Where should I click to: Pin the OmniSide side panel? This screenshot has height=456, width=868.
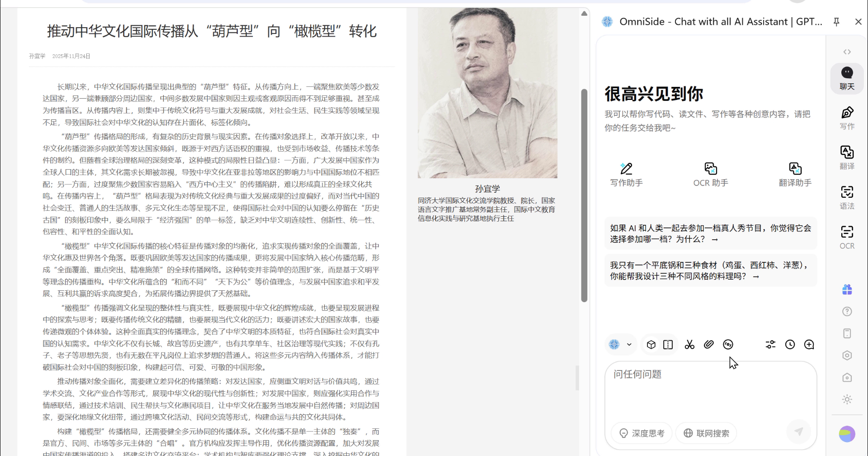tap(836, 22)
